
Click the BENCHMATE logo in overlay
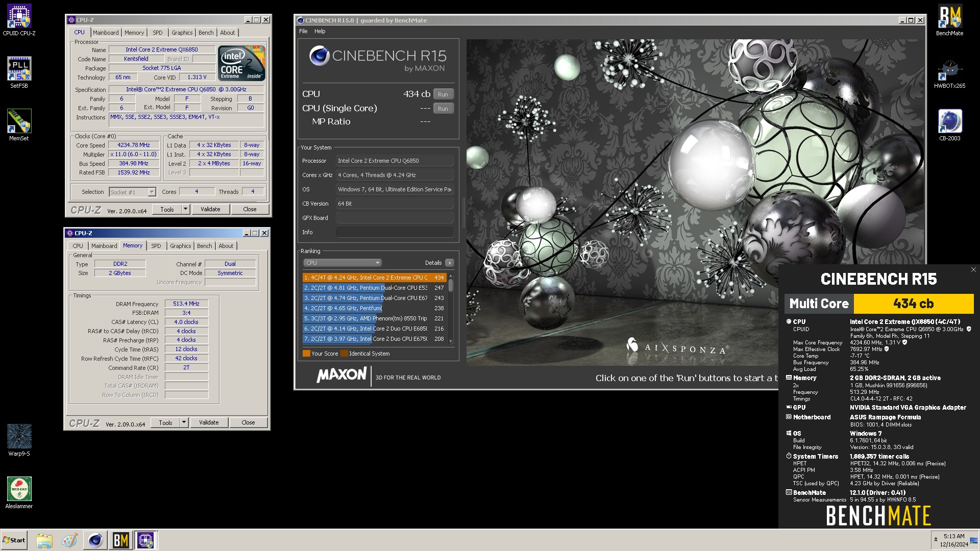(x=878, y=515)
